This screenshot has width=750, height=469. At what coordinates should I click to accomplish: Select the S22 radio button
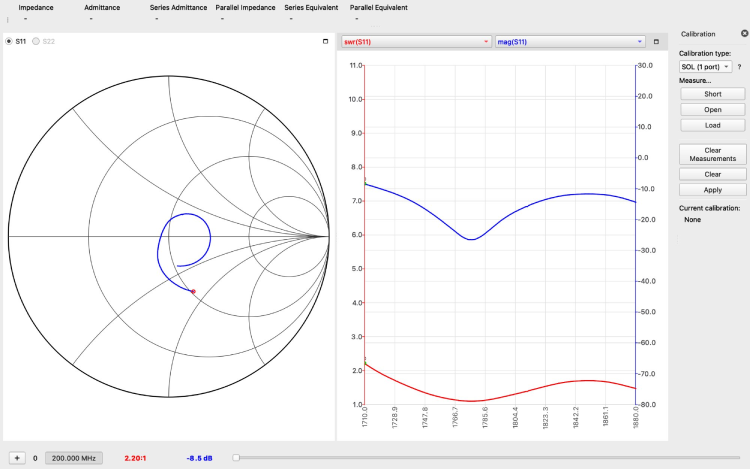pos(37,41)
